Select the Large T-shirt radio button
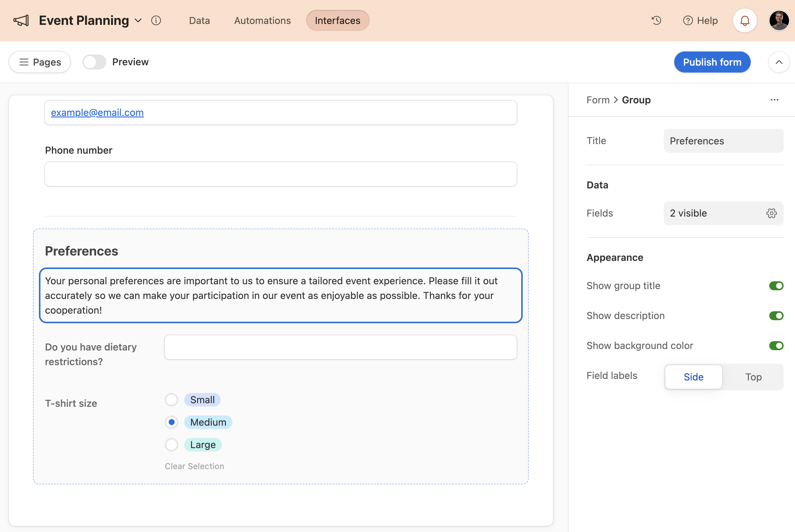 tap(171, 445)
